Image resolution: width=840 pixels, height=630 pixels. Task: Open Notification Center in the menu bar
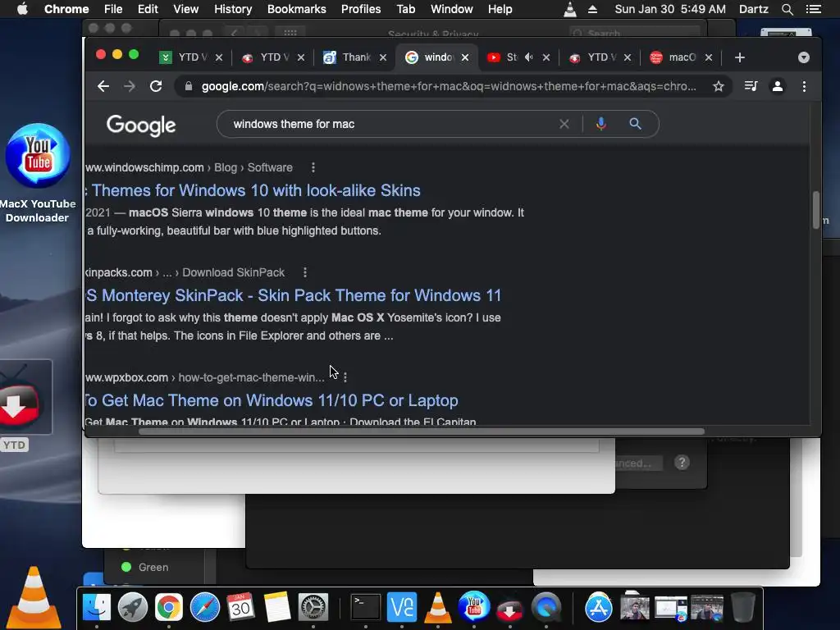pos(814,9)
